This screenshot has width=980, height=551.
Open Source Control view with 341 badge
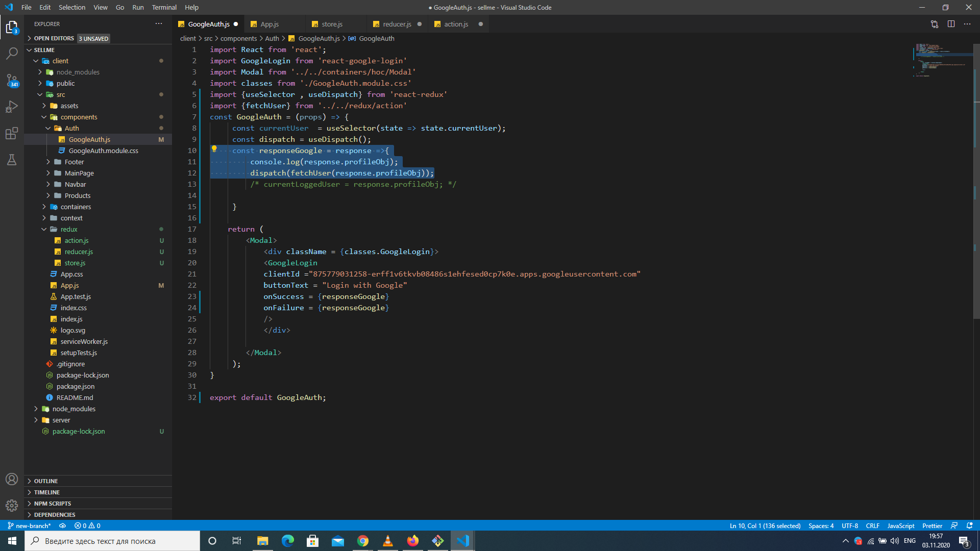pos(12,80)
